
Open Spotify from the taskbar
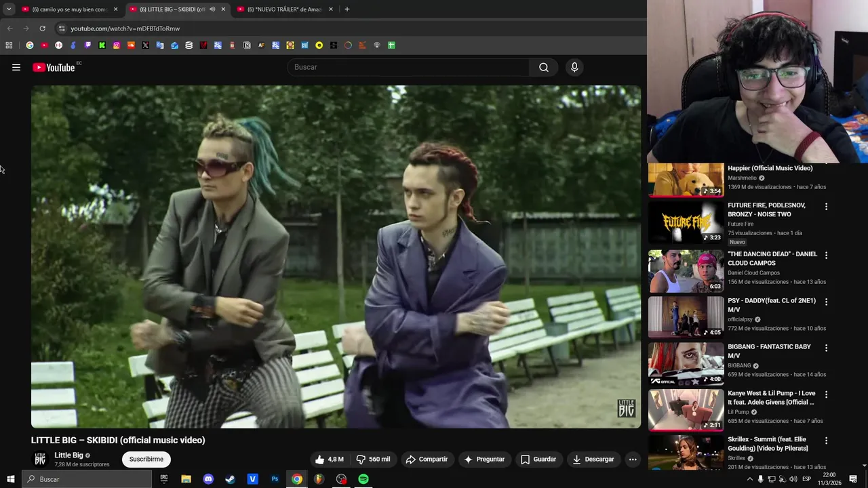point(363,479)
